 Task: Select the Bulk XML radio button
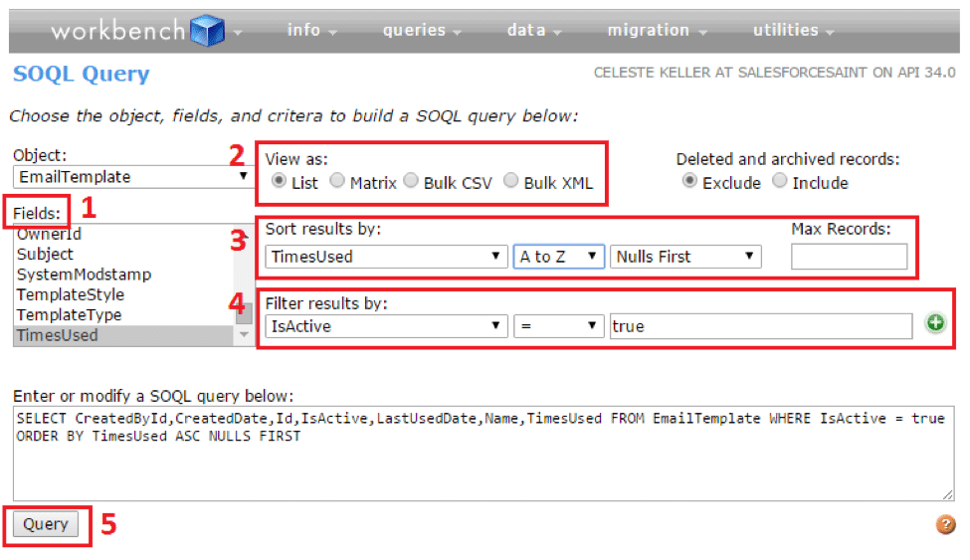(x=511, y=182)
